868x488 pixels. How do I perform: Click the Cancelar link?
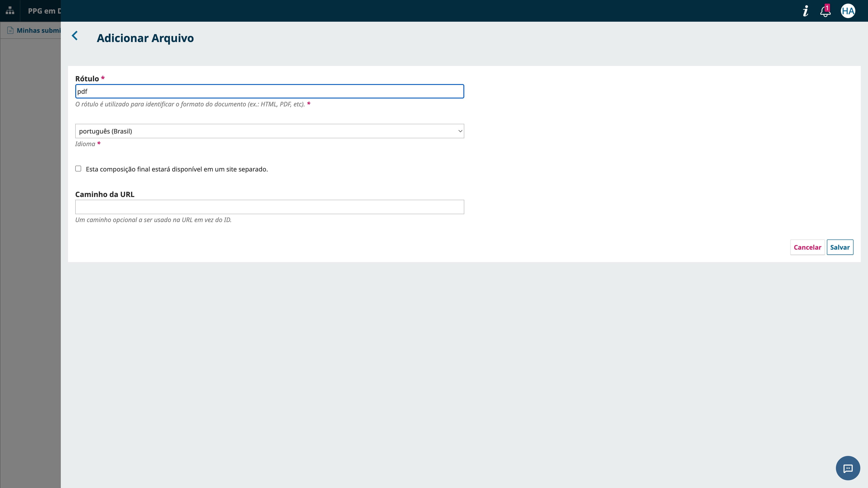[807, 247]
